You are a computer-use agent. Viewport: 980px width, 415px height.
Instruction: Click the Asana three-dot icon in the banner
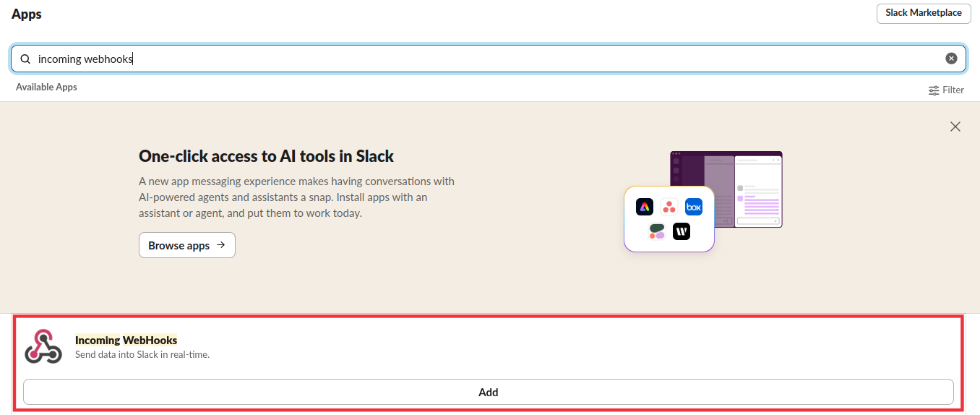[x=669, y=207]
